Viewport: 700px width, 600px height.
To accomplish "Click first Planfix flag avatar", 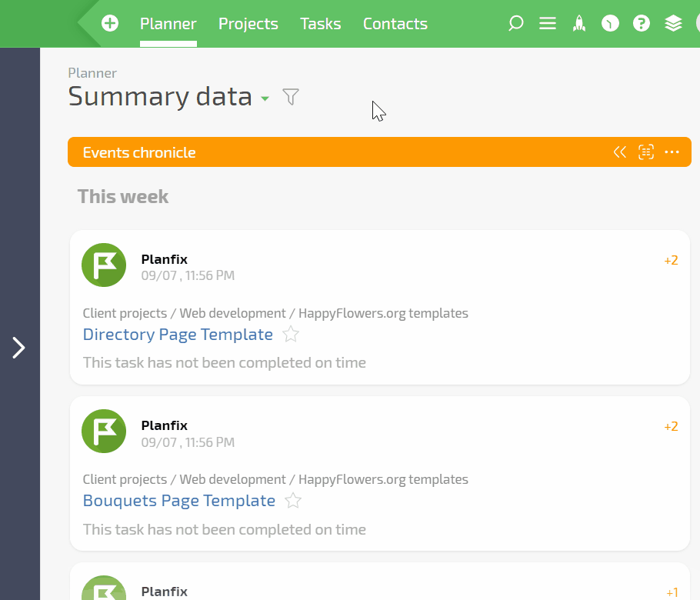I will click(x=104, y=265).
